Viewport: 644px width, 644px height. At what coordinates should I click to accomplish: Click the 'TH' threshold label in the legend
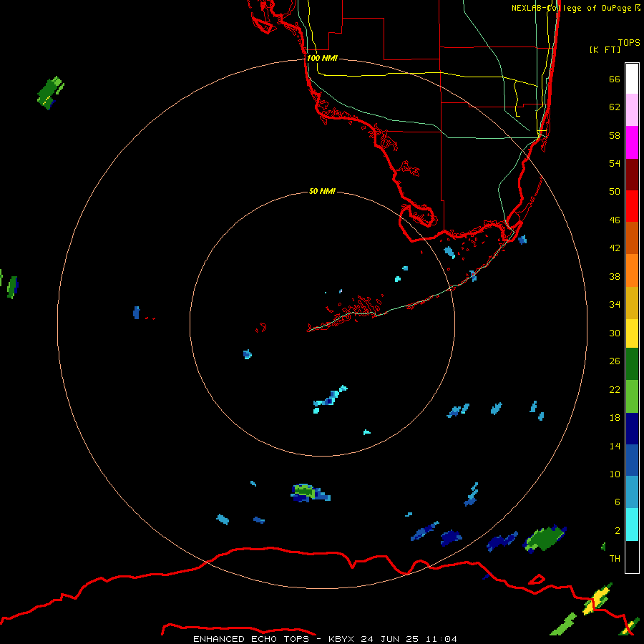point(615,559)
